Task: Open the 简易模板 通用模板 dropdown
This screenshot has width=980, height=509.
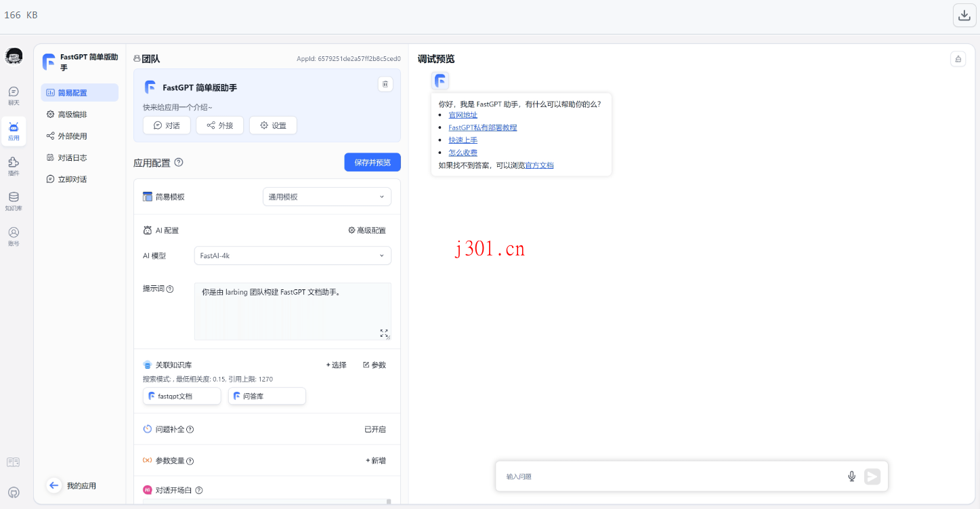Action: pos(326,196)
